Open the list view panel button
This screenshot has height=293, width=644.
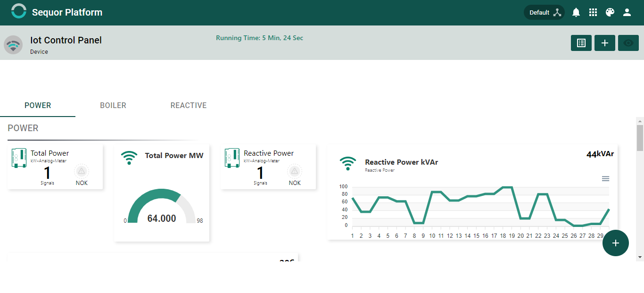coord(581,43)
